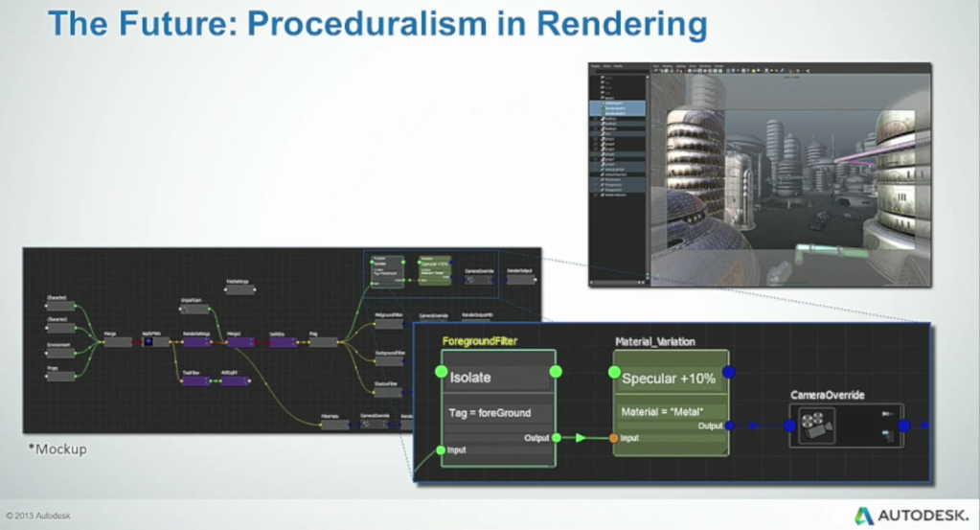The image size is (980, 530).
Task: Select the ApplyPass node in the graph
Action: [154, 342]
